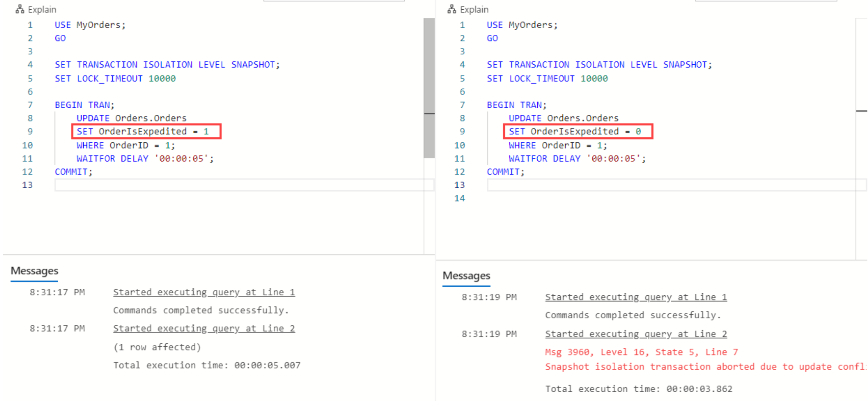Screen dimensions: 868x406
Task: Open the Messages tab in the left pane
Action: [34, 271]
